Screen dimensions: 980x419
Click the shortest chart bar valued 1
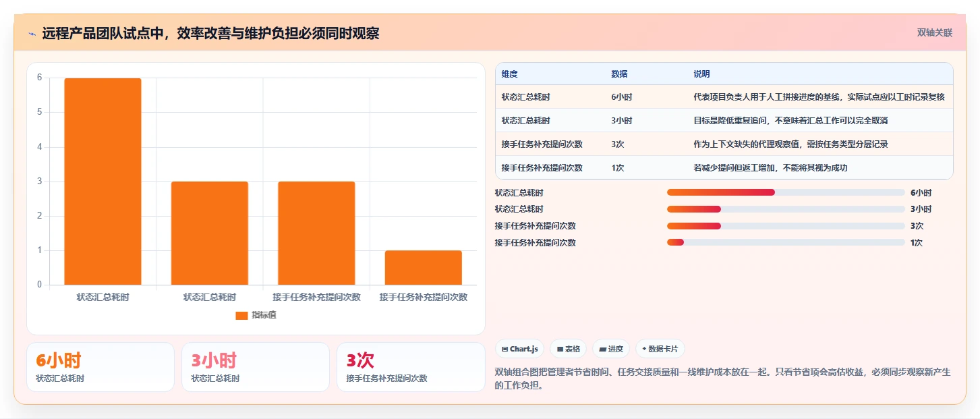pos(424,268)
